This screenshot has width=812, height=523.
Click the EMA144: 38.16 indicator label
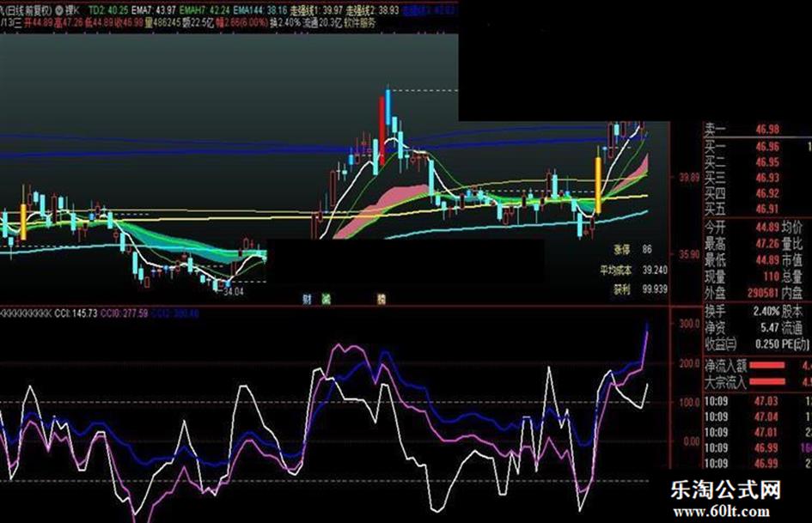260,9
